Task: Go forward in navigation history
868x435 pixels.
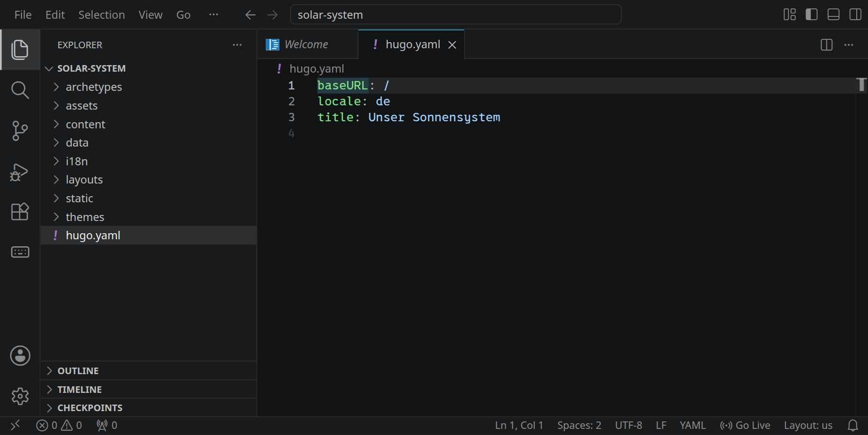Action: 272,15
